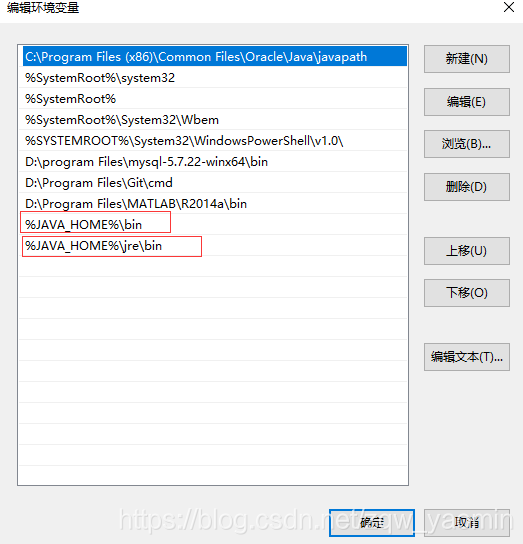Viewport: 523px width, 544px height.
Task: Open 编辑文本(T)... text editor
Action: [x=467, y=357]
